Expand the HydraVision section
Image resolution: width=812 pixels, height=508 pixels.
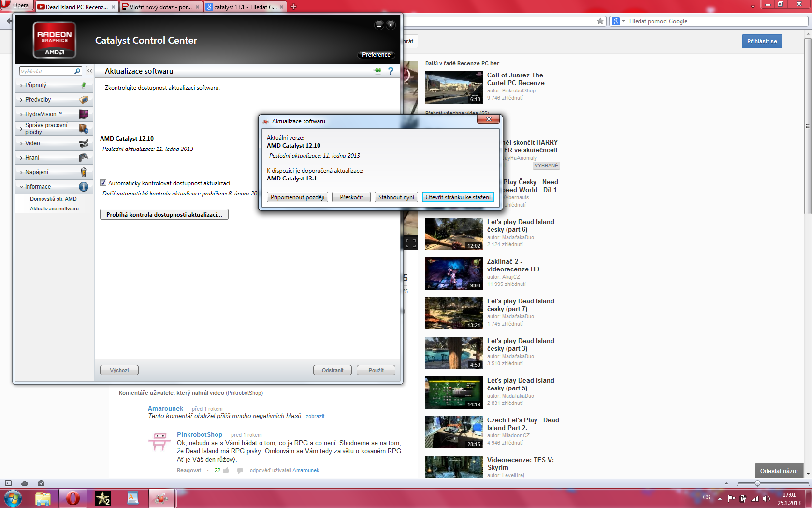coord(21,114)
